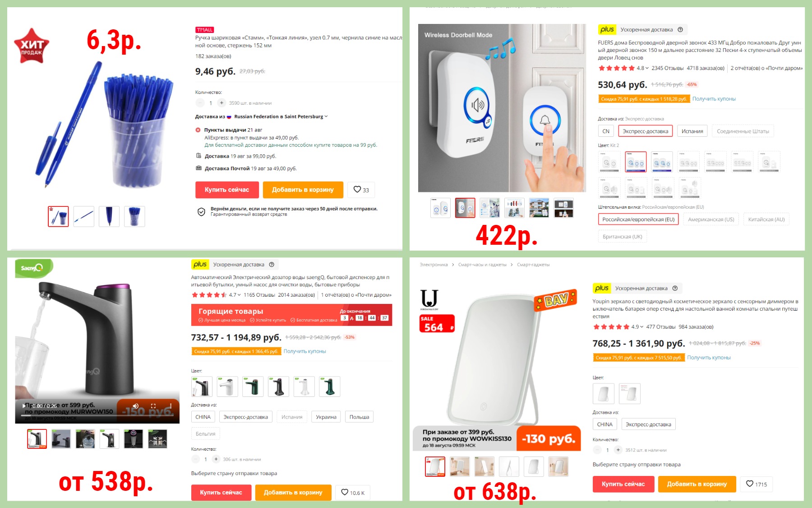Select Экспресс-доставка shipping option for doorbell
812x508 pixels.
[645, 131]
